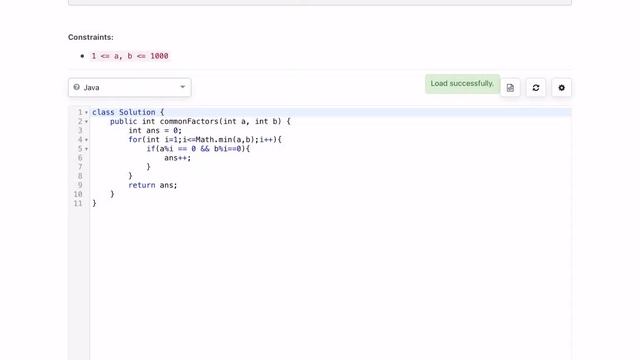Click the dropdown caret arrow in Java selector
This screenshot has width=640, height=360.
[182, 87]
